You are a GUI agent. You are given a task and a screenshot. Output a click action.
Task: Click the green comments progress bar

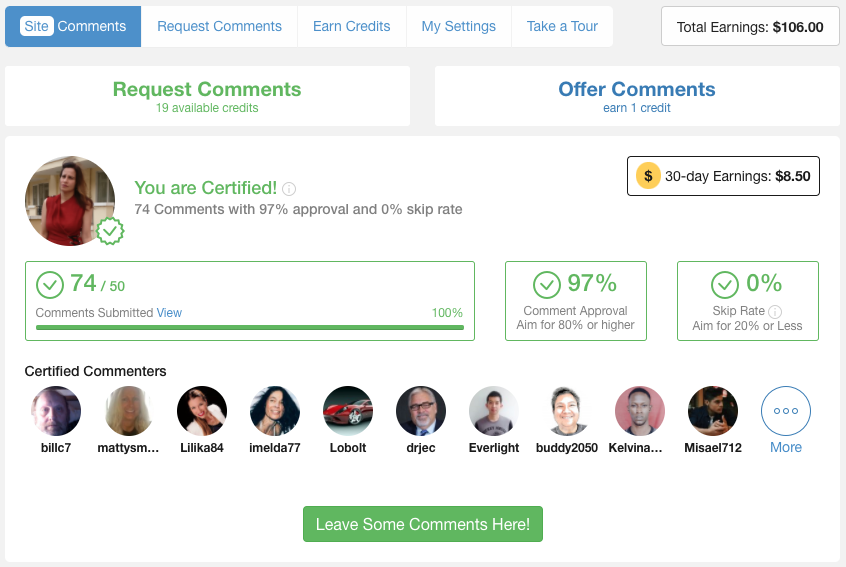(250, 327)
